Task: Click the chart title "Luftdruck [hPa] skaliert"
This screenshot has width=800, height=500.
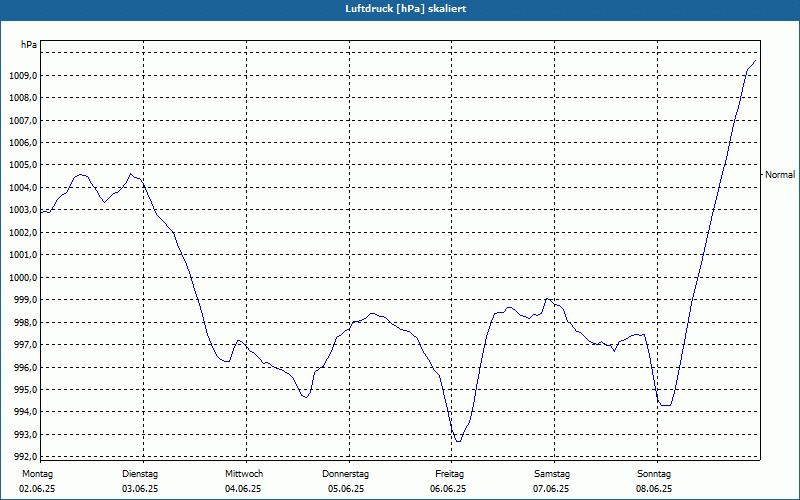Action: [x=406, y=9]
